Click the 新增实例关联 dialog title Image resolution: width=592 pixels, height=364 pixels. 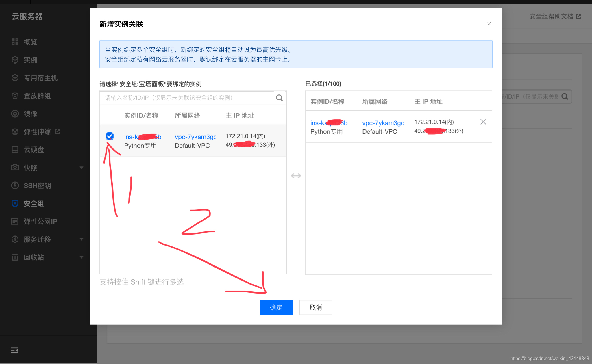(x=121, y=24)
